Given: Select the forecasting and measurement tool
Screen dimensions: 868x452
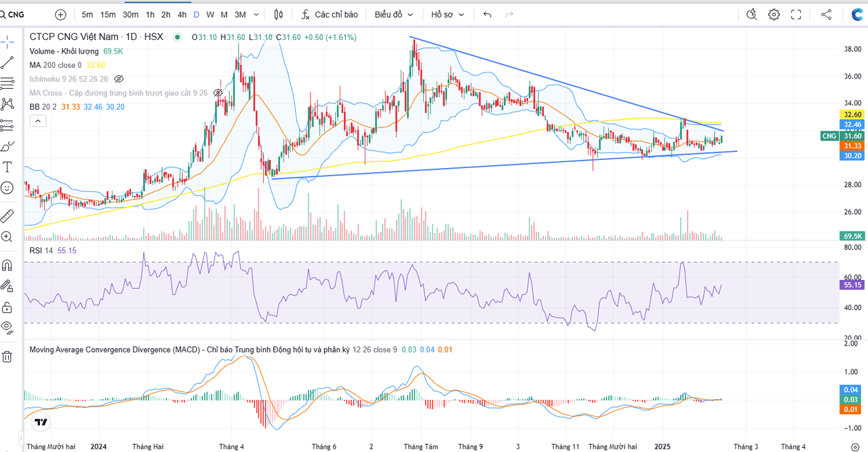Looking at the screenshot, I should click(7, 125).
